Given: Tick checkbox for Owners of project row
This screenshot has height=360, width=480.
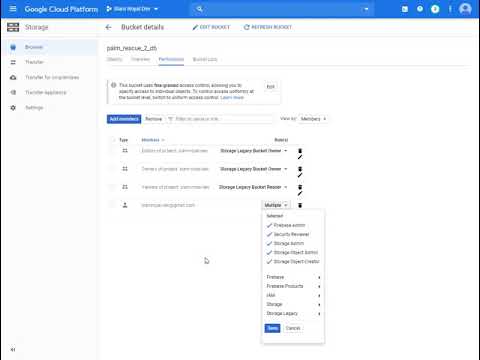Looking at the screenshot, I should (x=112, y=169).
